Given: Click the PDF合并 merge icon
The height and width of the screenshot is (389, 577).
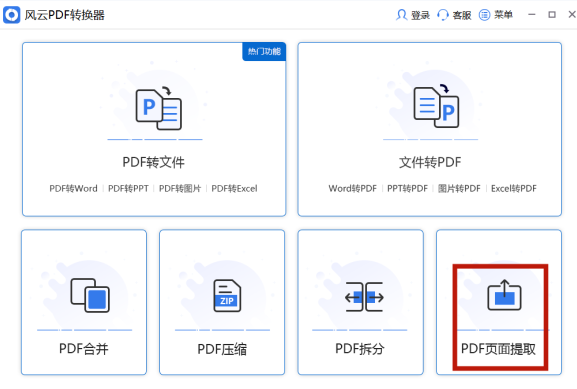Looking at the screenshot, I should pyautogui.click(x=90, y=296).
